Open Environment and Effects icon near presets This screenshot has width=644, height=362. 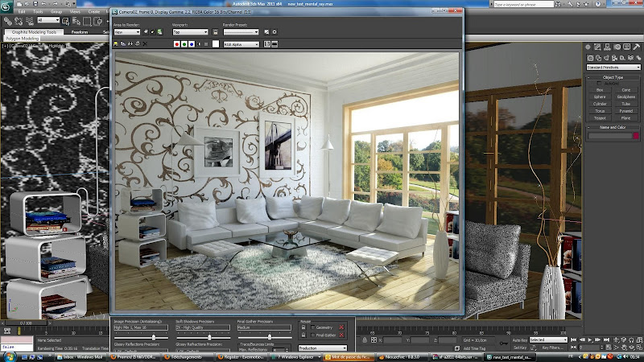pos(275,32)
